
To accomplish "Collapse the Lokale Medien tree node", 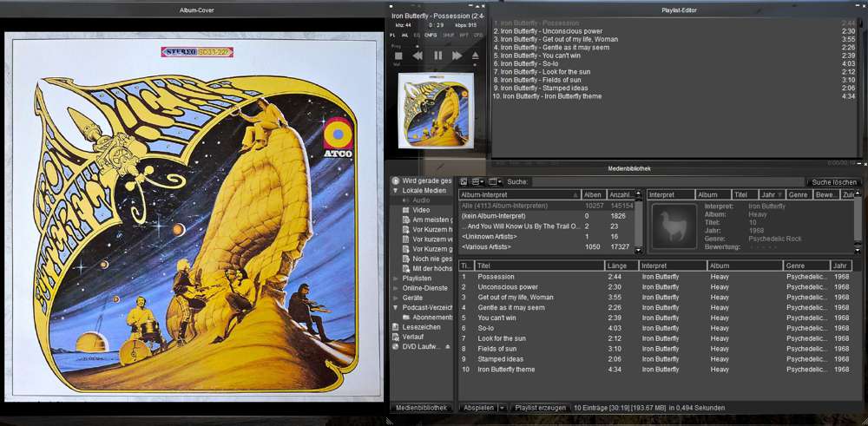I will click(x=395, y=190).
